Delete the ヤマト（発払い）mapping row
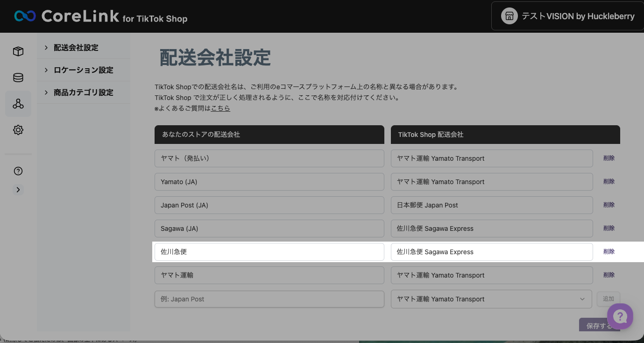This screenshot has width=644, height=343. pos(609,158)
